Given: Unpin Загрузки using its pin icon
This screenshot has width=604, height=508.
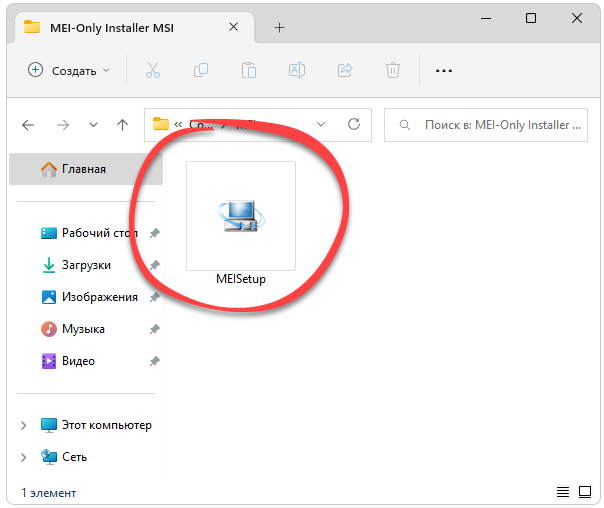Looking at the screenshot, I should tap(154, 265).
